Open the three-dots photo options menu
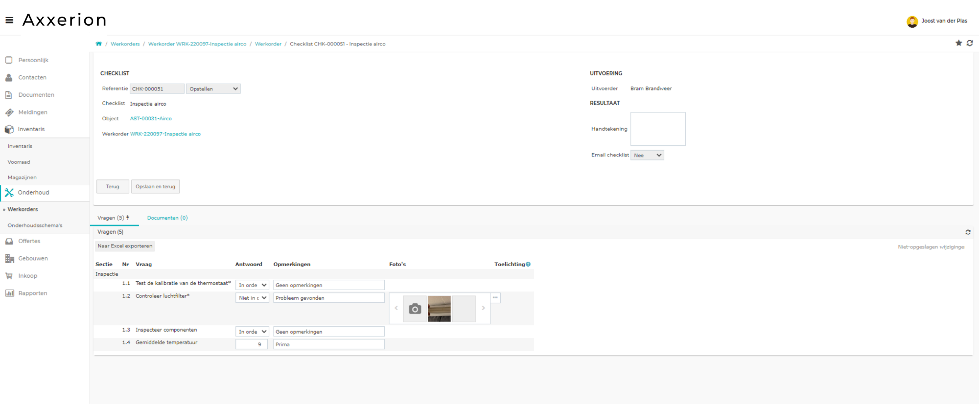This screenshot has height=404, width=980. tap(495, 298)
